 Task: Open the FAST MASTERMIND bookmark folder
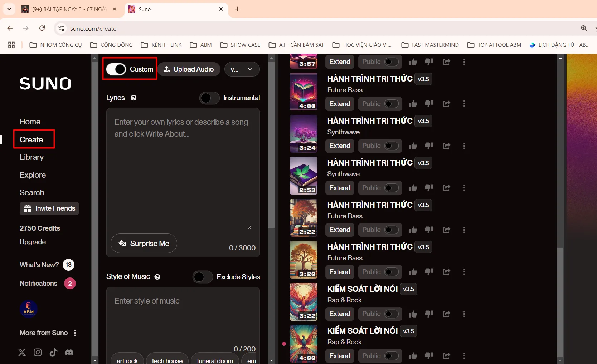430,45
